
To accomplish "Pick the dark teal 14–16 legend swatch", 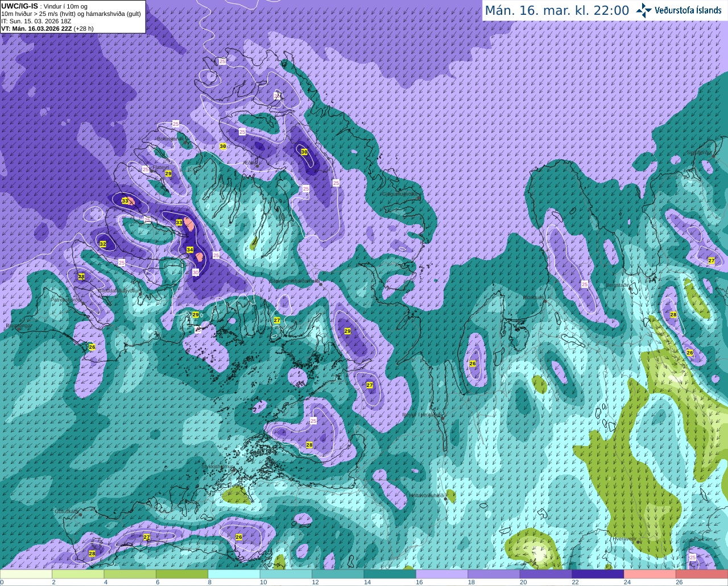I will (390, 574).
